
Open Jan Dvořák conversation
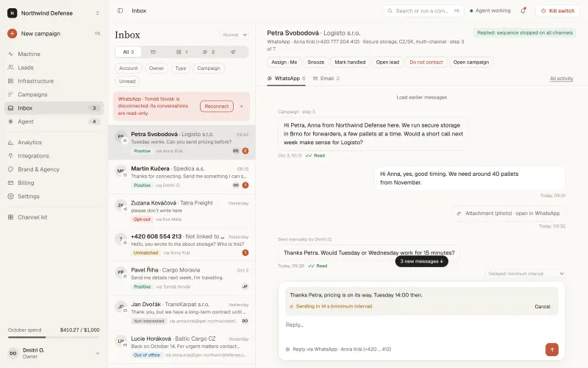(x=182, y=312)
